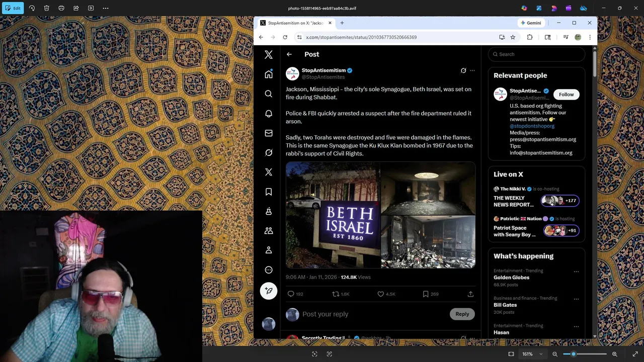Open Messages envelope in X sidebar
Image resolution: width=644 pixels, height=362 pixels.
pyautogui.click(x=269, y=133)
